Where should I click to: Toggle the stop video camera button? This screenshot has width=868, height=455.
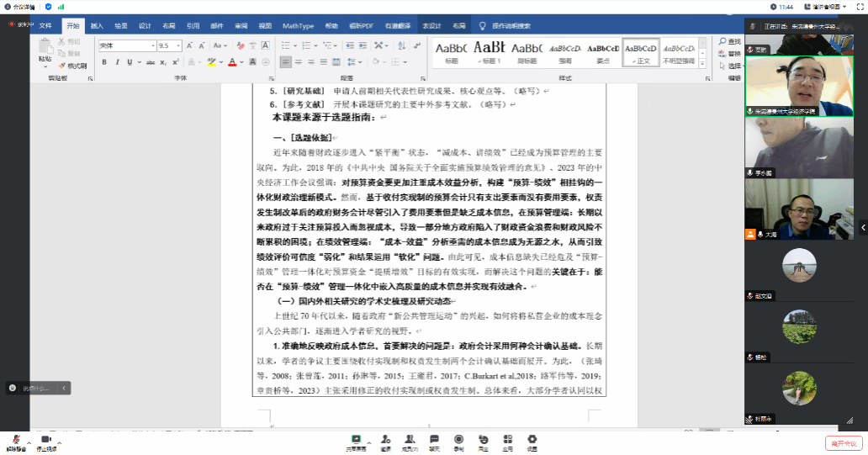pos(46,441)
